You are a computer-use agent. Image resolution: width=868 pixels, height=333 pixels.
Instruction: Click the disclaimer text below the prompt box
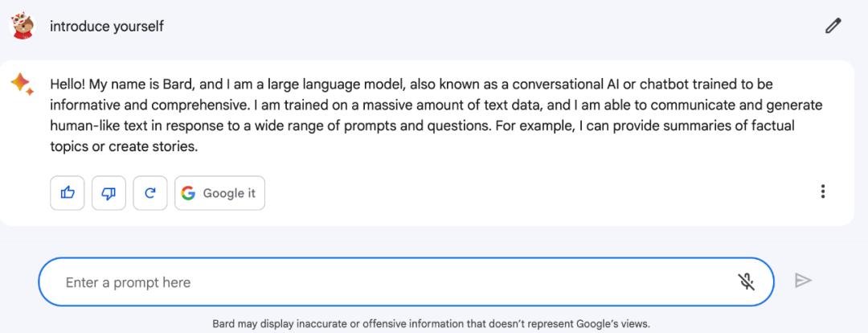coord(431,324)
